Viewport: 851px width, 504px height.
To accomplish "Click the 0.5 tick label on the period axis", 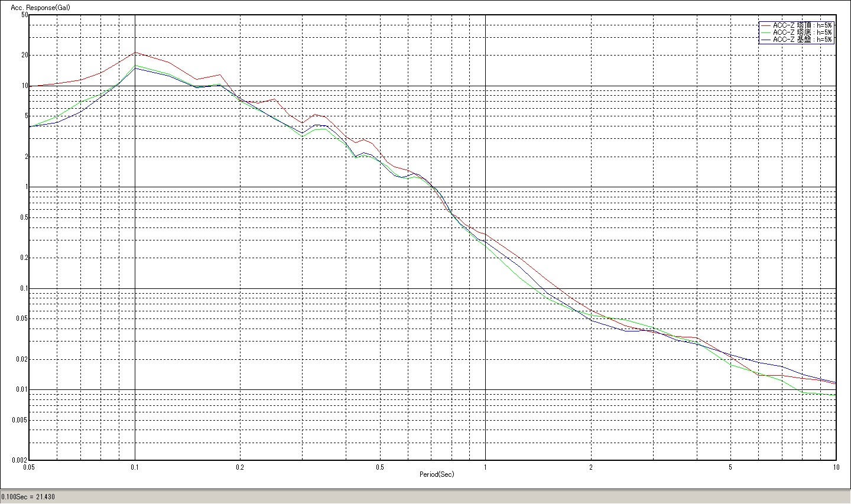I will [380, 467].
